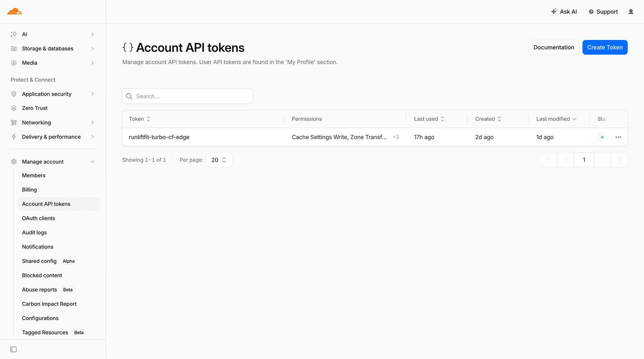Click the Cache Settings Write permissions text

tap(339, 137)
